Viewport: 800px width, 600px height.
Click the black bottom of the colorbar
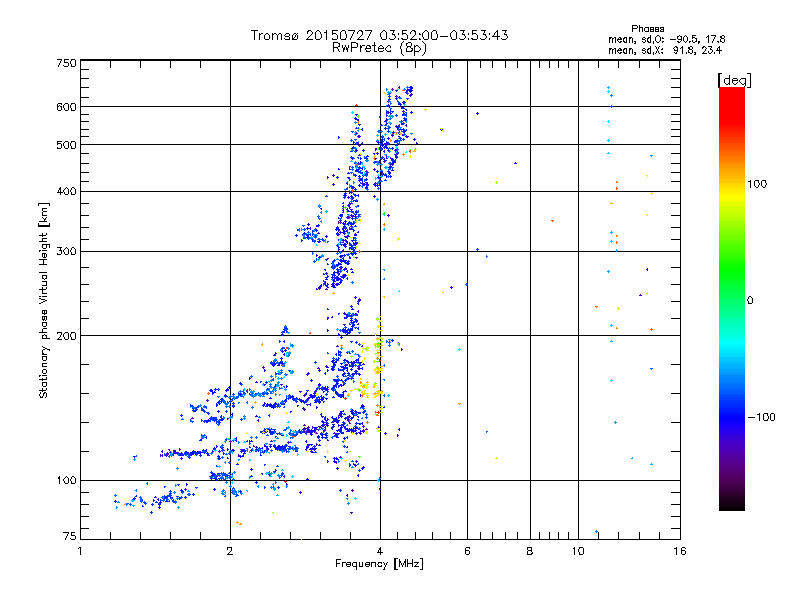click(x=732, y=503)
